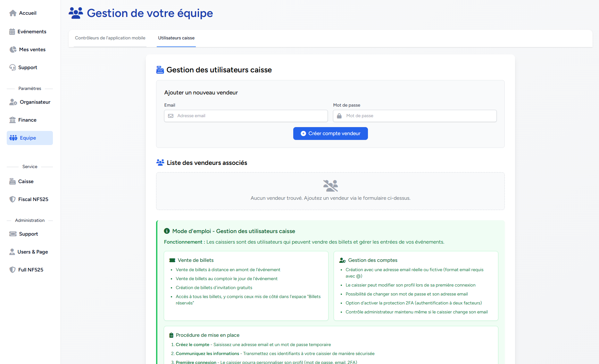Click the user-shield icon beside Gestion des comptes

point(342,260)
